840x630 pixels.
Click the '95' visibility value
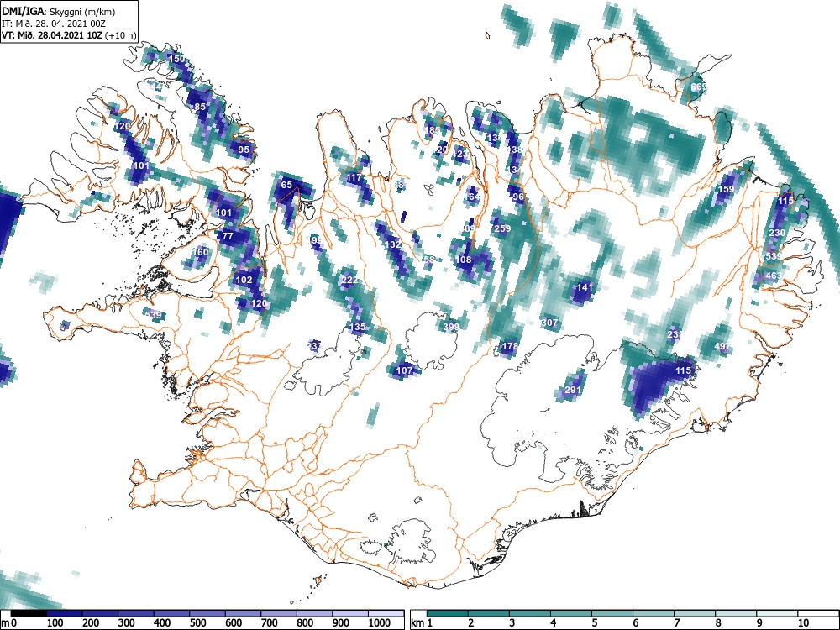(244, 150)
